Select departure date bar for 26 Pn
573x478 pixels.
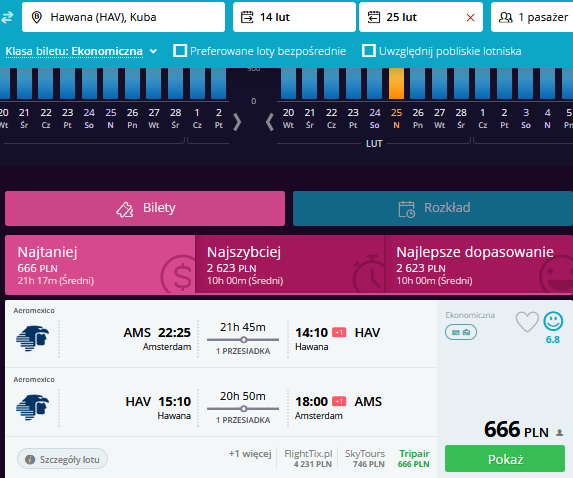tap(132, 84)
